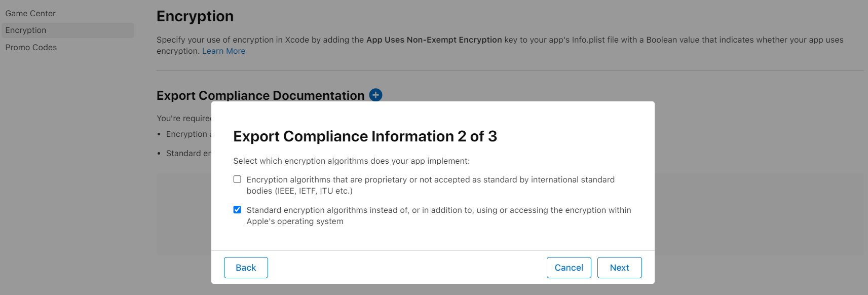Cancel the Export Compliance dialog
This screenshot has height=295, width=868.
click(x=569, y=268)
